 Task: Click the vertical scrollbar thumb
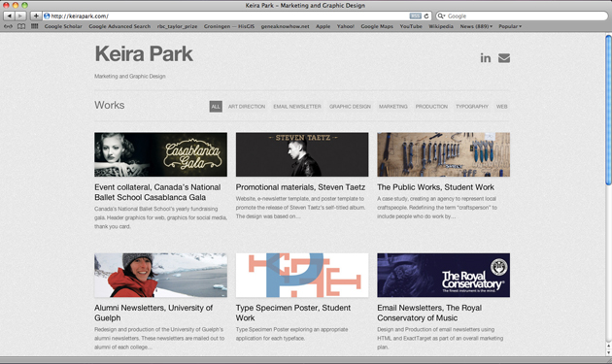(x=608, y=110)
